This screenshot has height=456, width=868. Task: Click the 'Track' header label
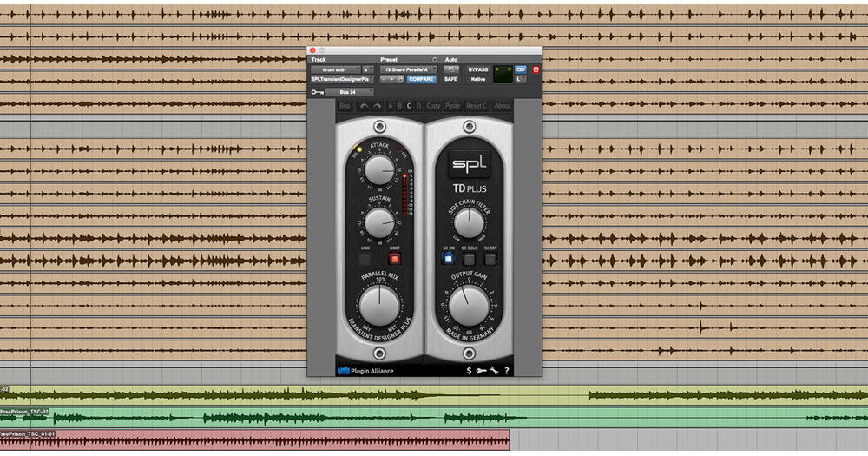pos(319,60)
